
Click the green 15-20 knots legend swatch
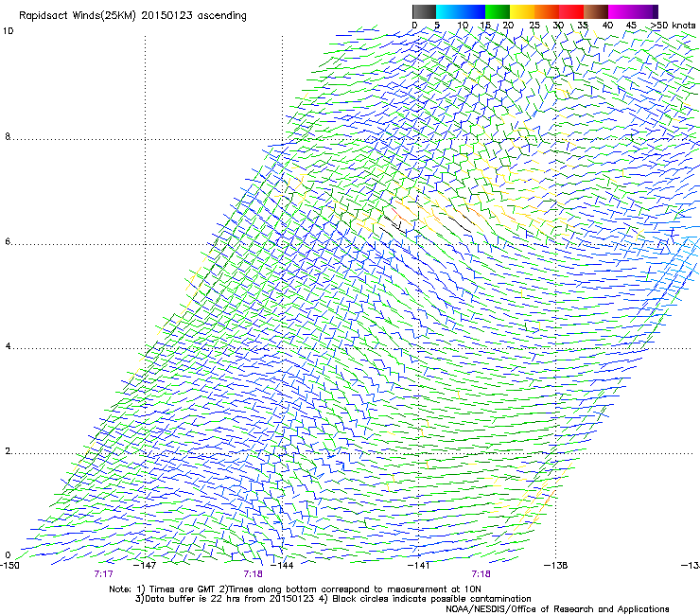tap(498, 11)
